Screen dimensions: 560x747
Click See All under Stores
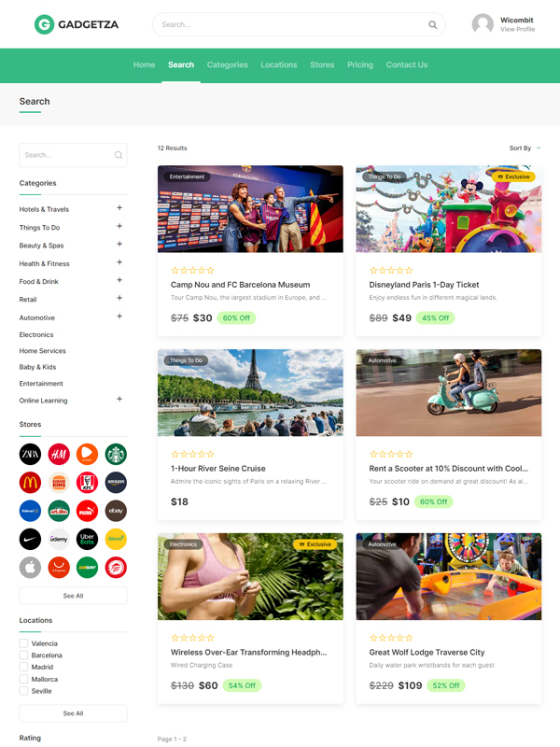74,596
